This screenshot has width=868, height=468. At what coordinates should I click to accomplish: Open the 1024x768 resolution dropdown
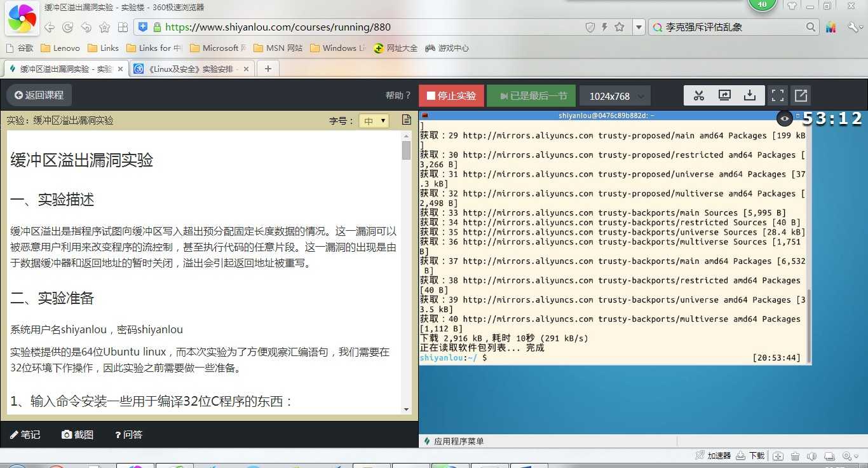pos(615,96)
